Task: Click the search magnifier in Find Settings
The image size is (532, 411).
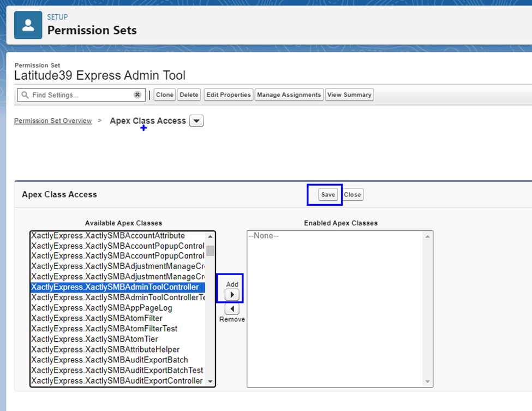Action: [25, 94]
